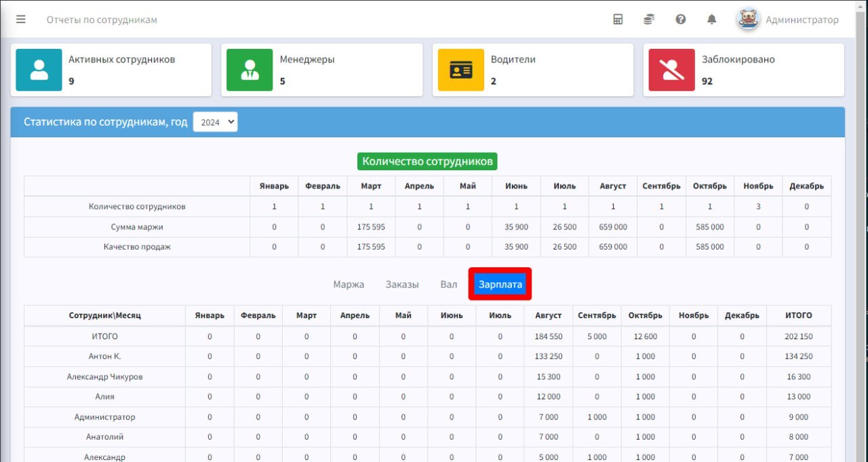Show notifications via the bell icon
868x462 pixels.
pos(712,20)
